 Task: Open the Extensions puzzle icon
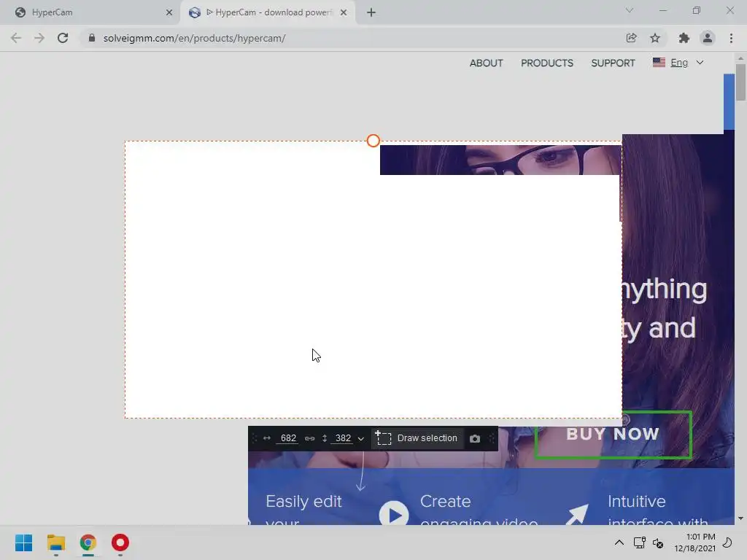coord(684,38)
